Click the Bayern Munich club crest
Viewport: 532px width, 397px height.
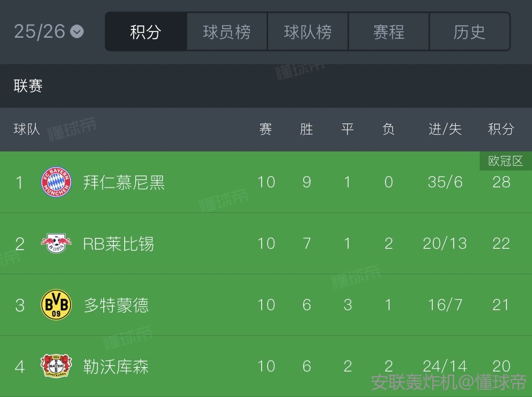tap(56, 182)
